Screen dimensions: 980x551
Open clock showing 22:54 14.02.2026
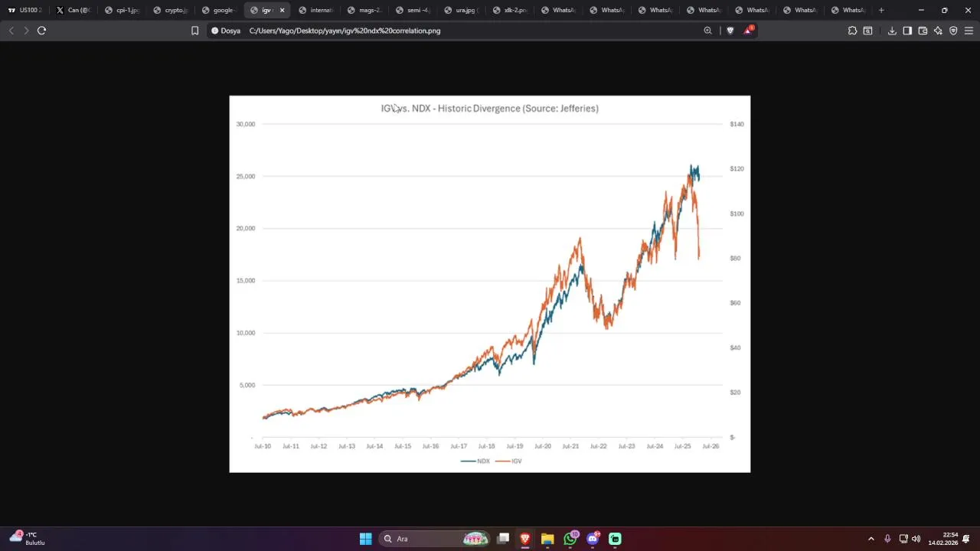click(943, 539)
